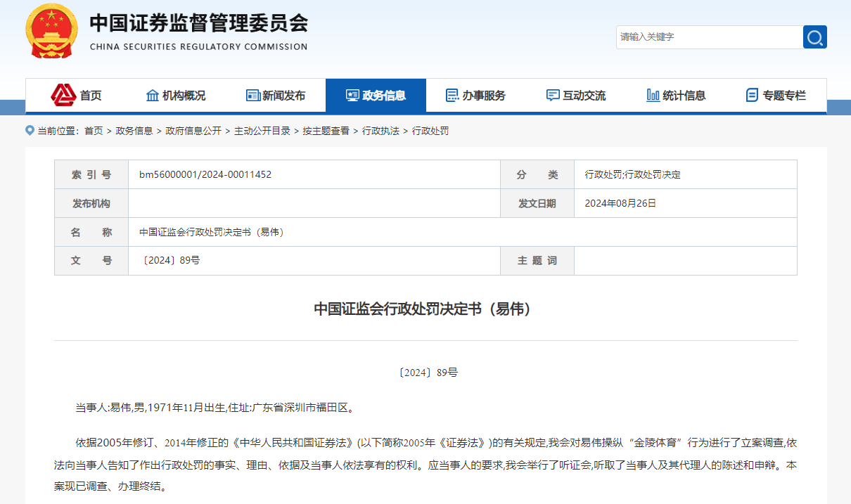Click the CSRC national emblem logo

(53, 32)
